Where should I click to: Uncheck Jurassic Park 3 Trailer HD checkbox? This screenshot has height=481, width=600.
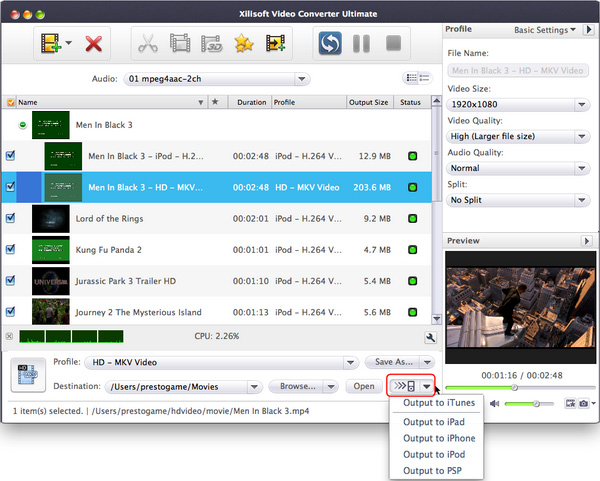tap(11, 280)
